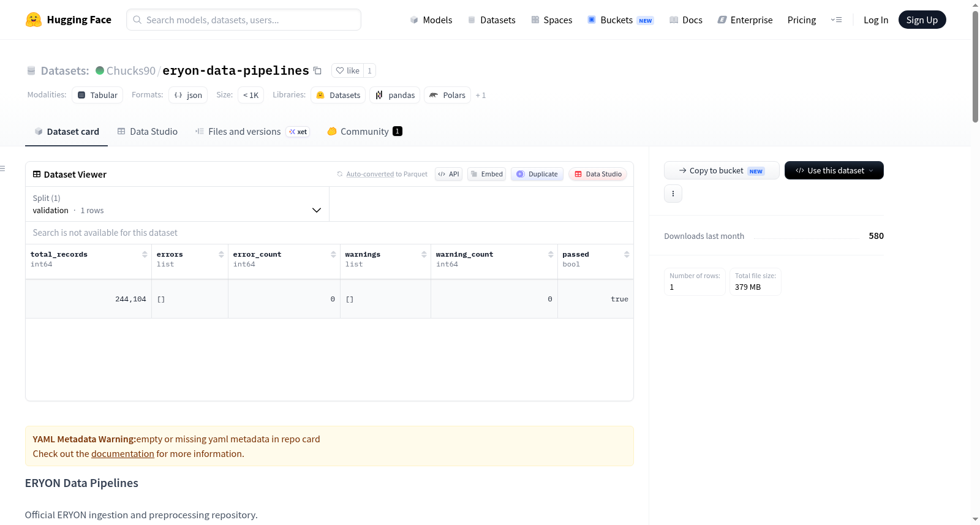Sort by warning_count column
The height and width of the screenshot is (525, 980).
point(551,254)
